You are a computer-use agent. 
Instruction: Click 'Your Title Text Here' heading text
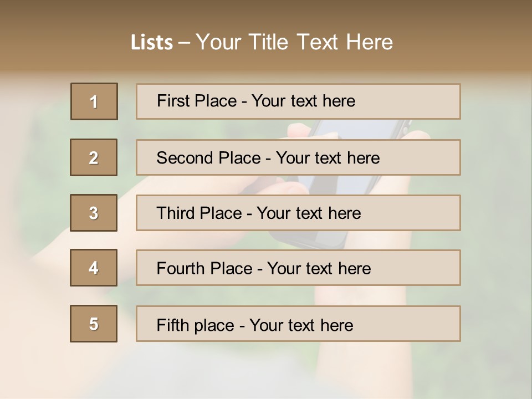click(294, 43)
